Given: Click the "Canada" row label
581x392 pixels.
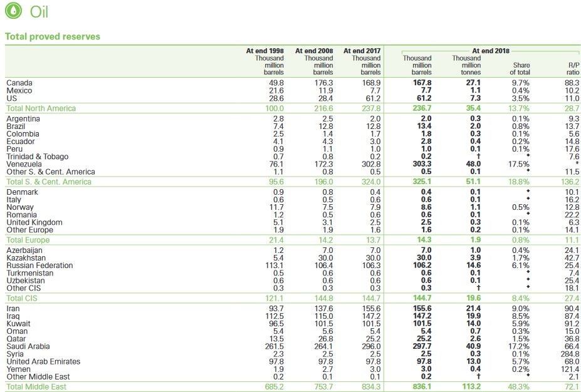Looking at the screenshot, I should [x=19, y=83].
